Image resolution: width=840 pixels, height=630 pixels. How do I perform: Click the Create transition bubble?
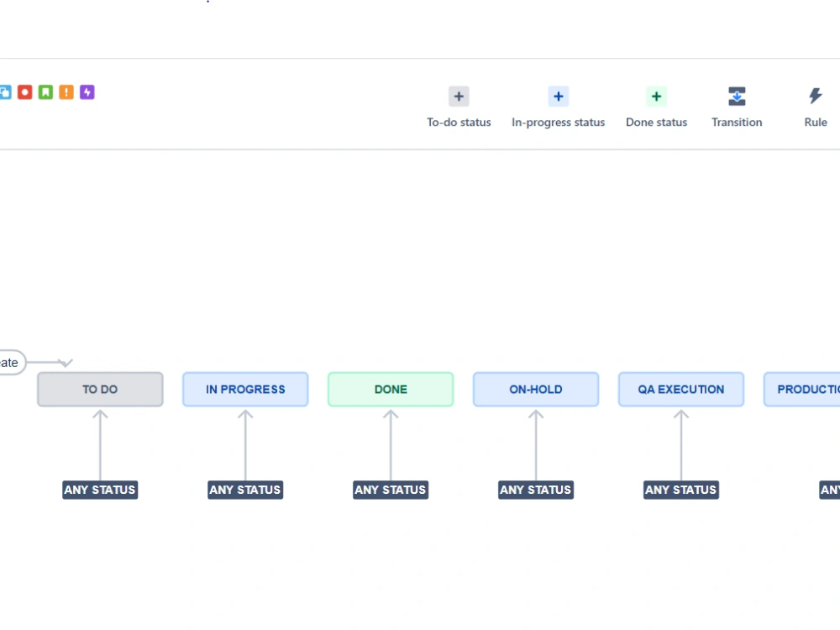click(x=10, y=362)
